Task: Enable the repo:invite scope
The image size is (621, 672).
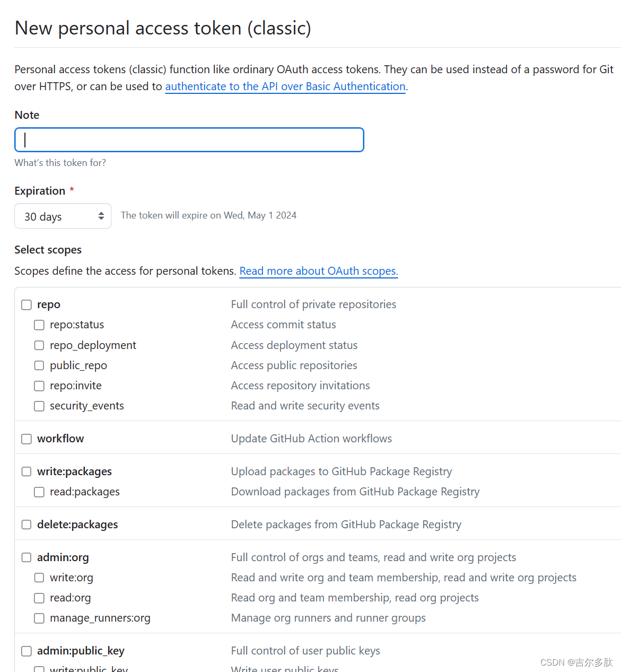Action: point(39,386)
